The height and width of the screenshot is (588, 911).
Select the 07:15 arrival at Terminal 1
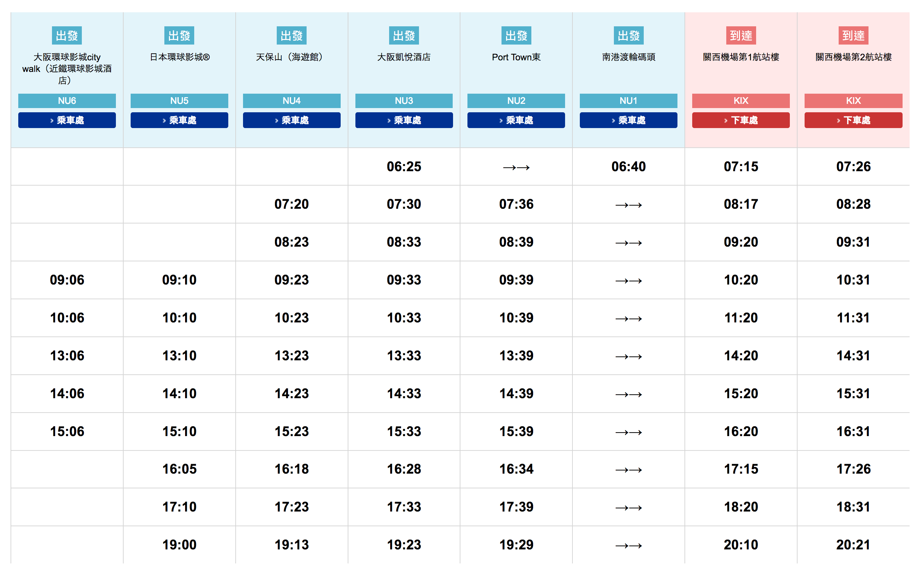pyautogui.click(x=741, y=167)
